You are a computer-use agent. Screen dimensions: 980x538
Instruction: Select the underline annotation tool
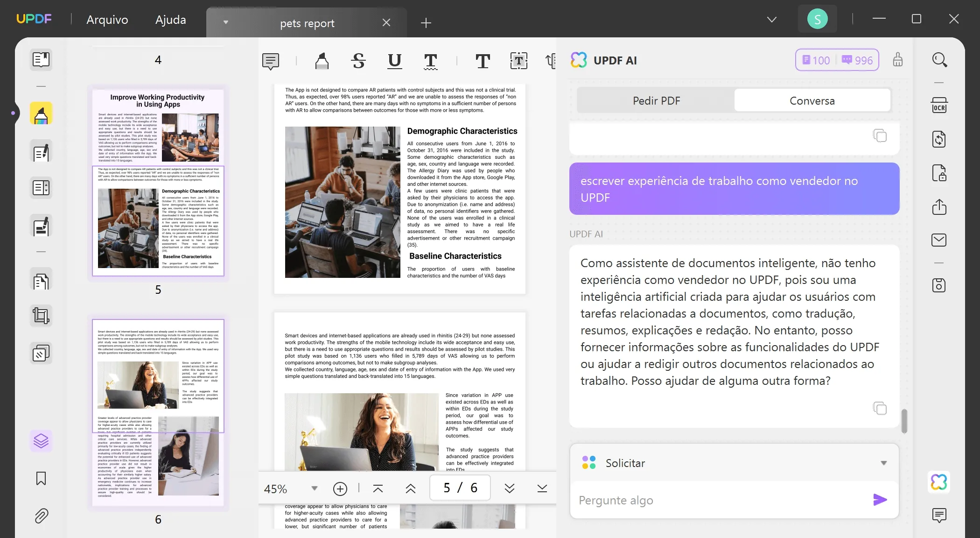pyautogui.click(x=394, y=61)
